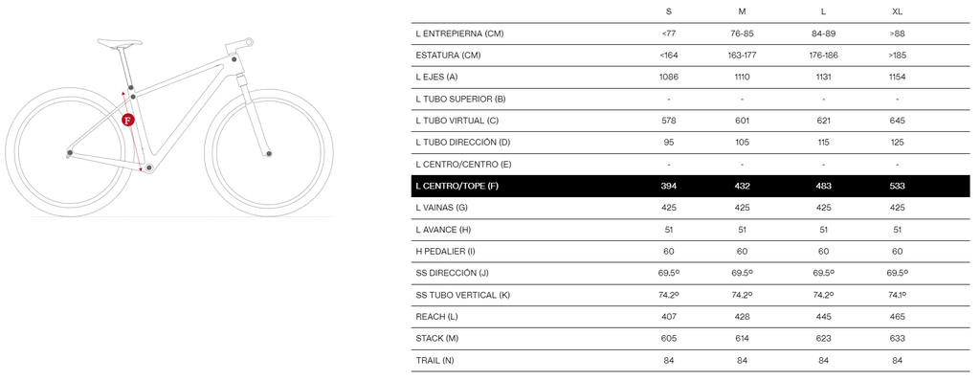Select the STACK (M) row label

click(x=436, y=339)
